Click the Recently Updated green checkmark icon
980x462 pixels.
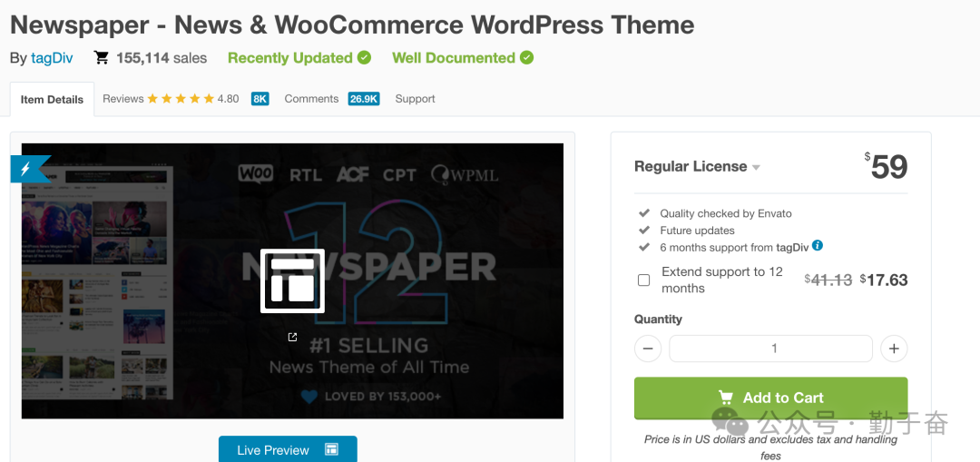pos(365,57)
